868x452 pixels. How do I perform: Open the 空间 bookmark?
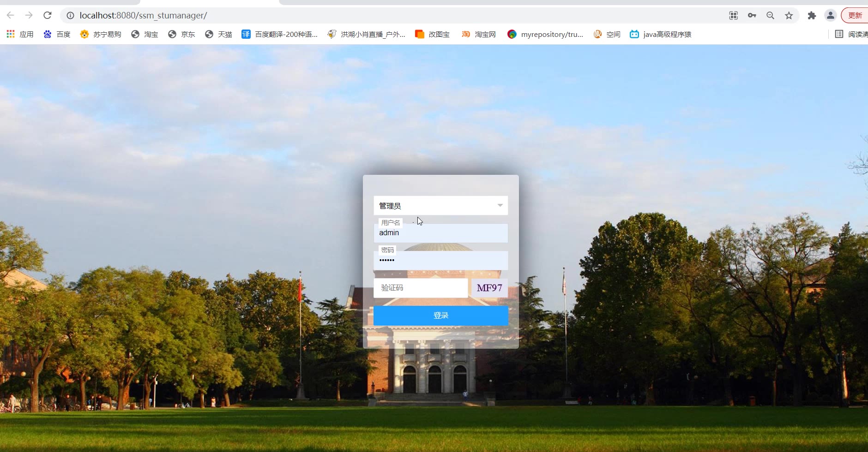pyautogui.click(x=607, y=34)
